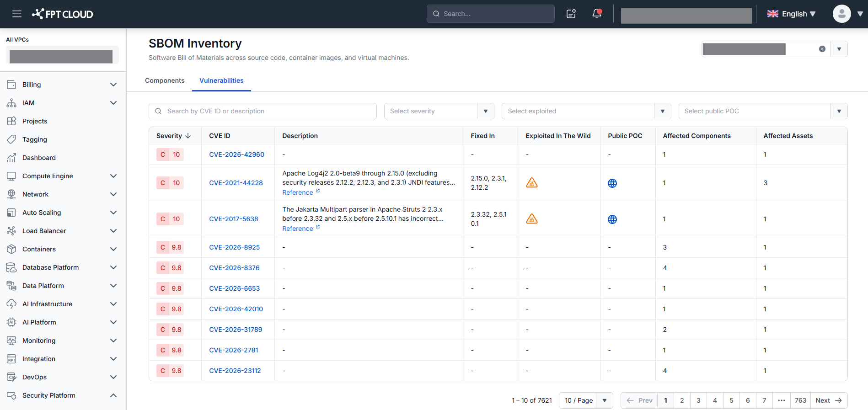Click the Search by CVE ID field

(263, 111)
